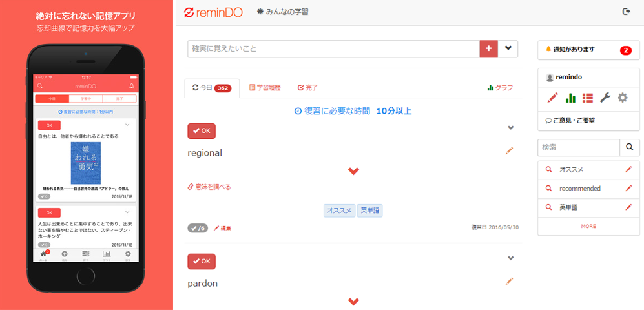The image size is (644, 310).
Task: Click the search icon in phone mockup header
Action: (x=40, y=87)
